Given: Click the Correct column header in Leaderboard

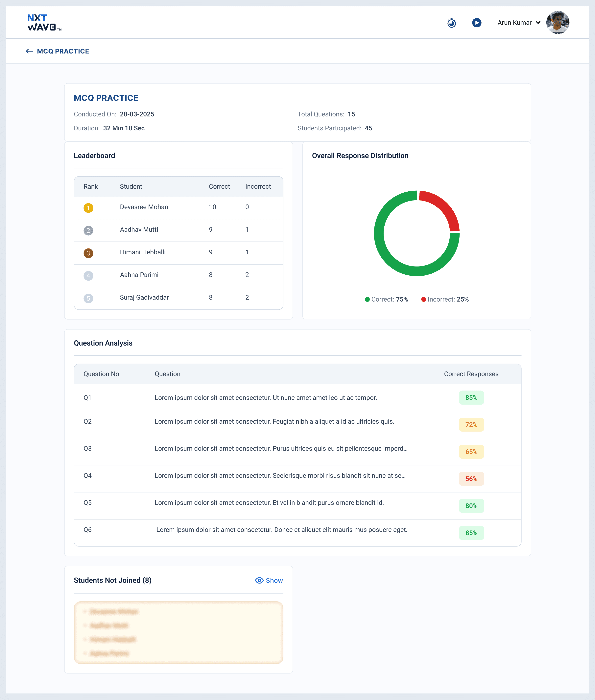Looking at the screenshot, I should click(x=219, y=186).
